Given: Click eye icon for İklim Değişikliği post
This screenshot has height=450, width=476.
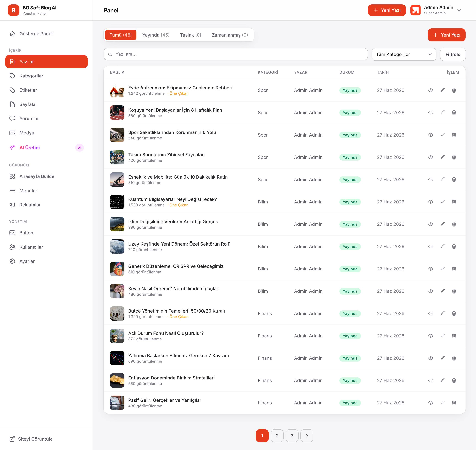Looking at the screenshot, I should [431, 224].
